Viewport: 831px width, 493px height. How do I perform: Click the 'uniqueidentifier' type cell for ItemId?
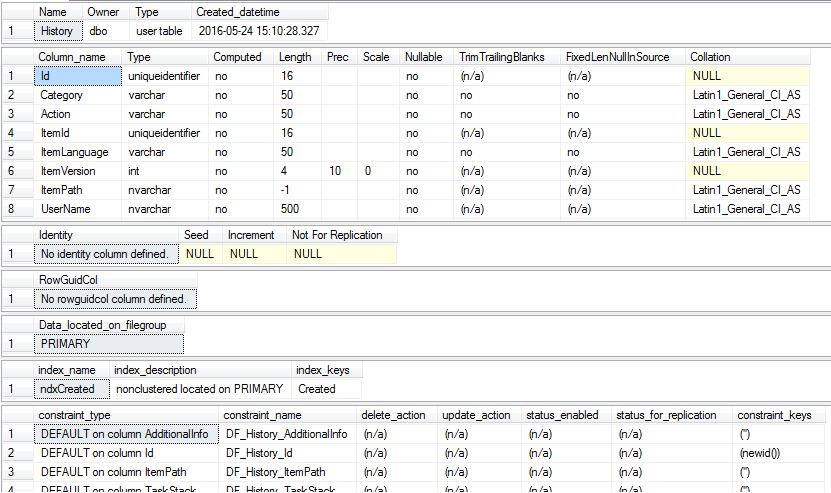[x=165, y=134]
